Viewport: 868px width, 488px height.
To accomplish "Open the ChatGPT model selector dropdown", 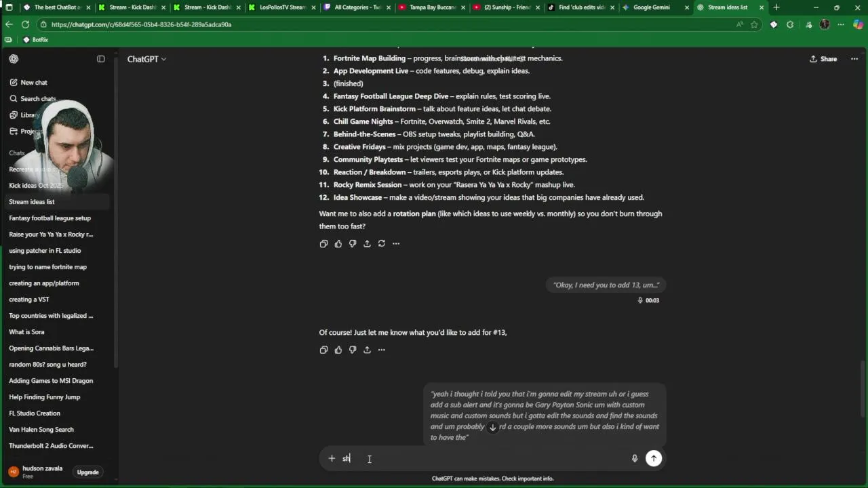I will 146,59.
